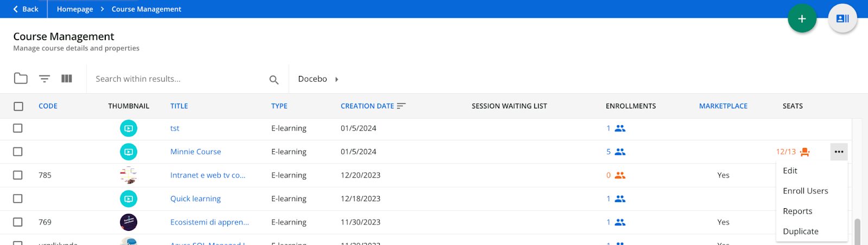Viewport: 868px width, 245px height.
Task: Select the checkbox for course code 785
Action: tap(18, 175)
